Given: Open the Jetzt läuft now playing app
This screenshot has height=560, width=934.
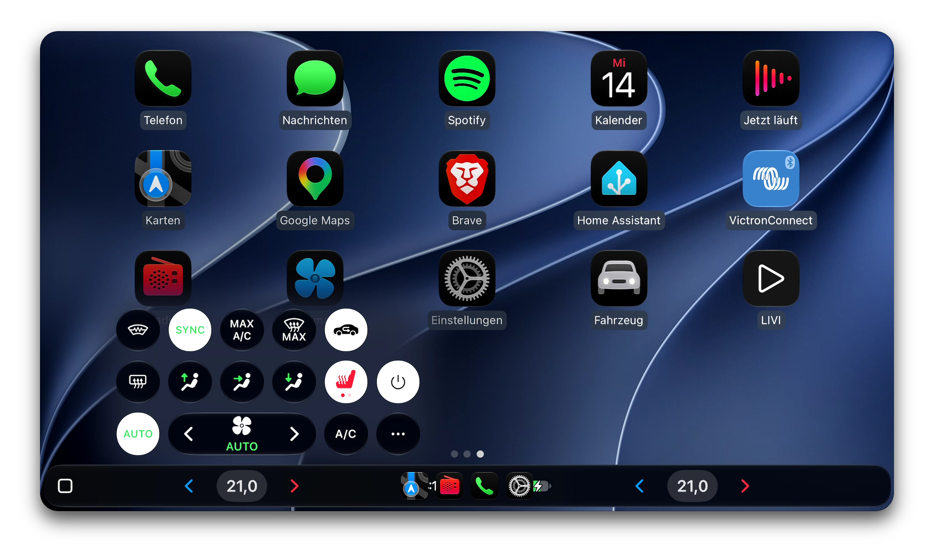Looking at the screenshot, I should (x=771, y=79).
